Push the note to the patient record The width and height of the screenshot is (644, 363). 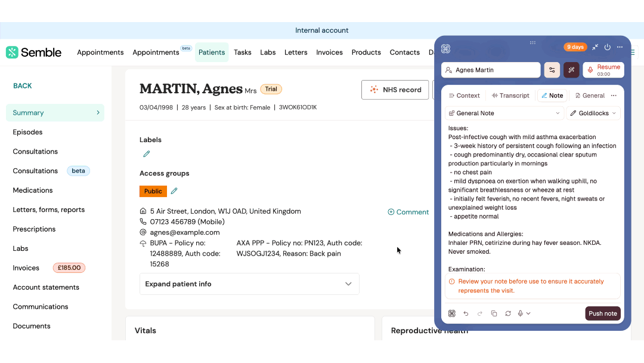coord(602,313)
